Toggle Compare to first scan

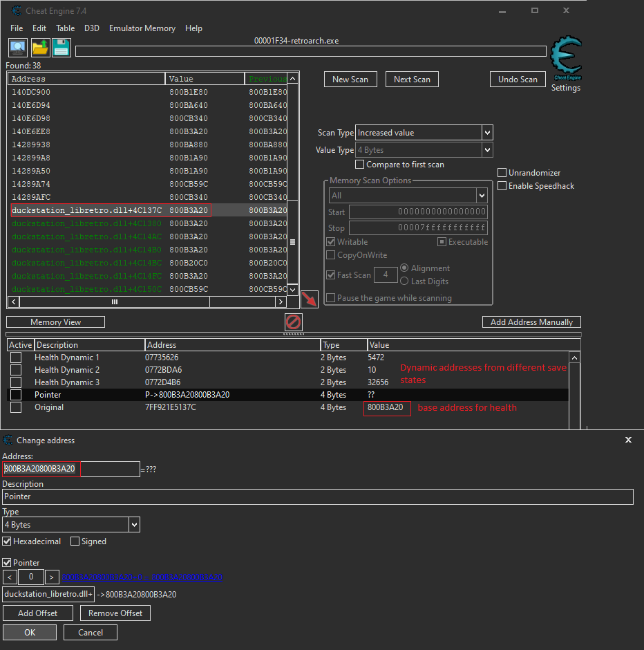tap(360, 165)
